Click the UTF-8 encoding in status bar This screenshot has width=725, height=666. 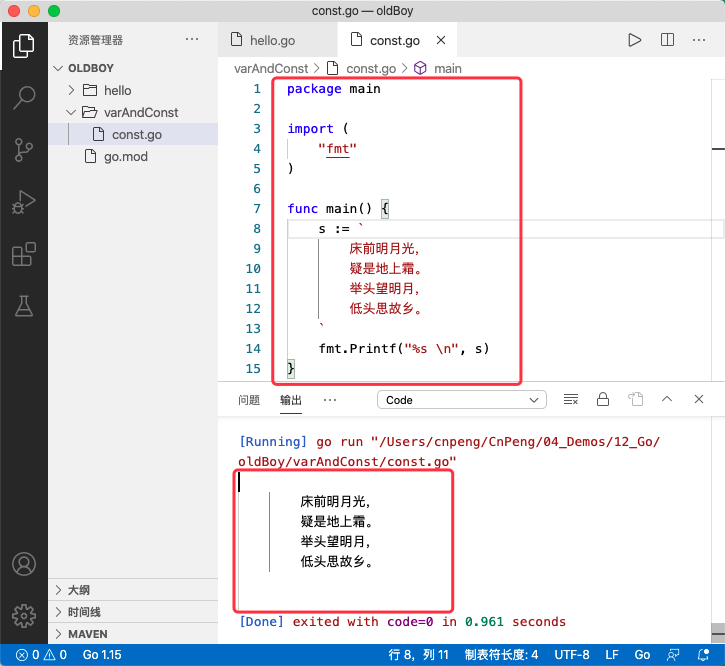[572, 655]
